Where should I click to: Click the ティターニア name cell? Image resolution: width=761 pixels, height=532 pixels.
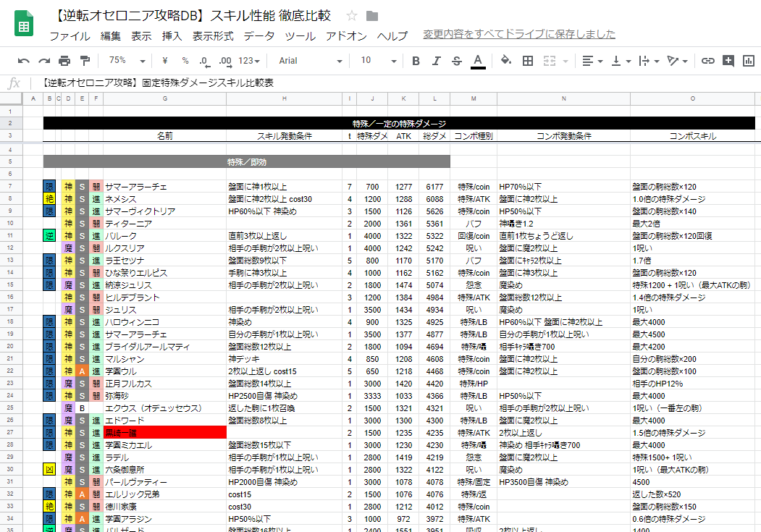tap(164, 224)
